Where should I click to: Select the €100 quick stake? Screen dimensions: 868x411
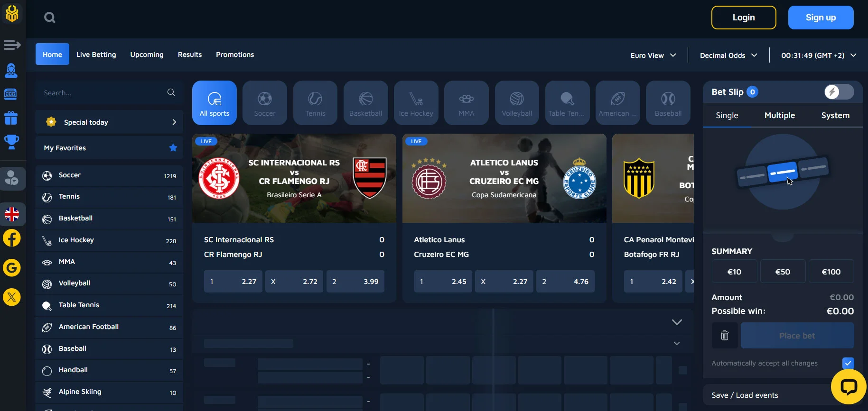point(831,272)
